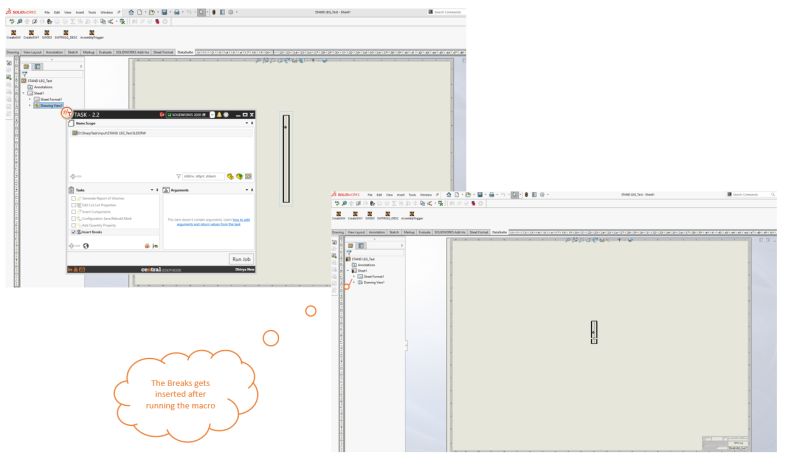This screenshot has width=800, height=474.
Task: Click Options gear icon in window without TASK dialog
Action: pos(542,194)
